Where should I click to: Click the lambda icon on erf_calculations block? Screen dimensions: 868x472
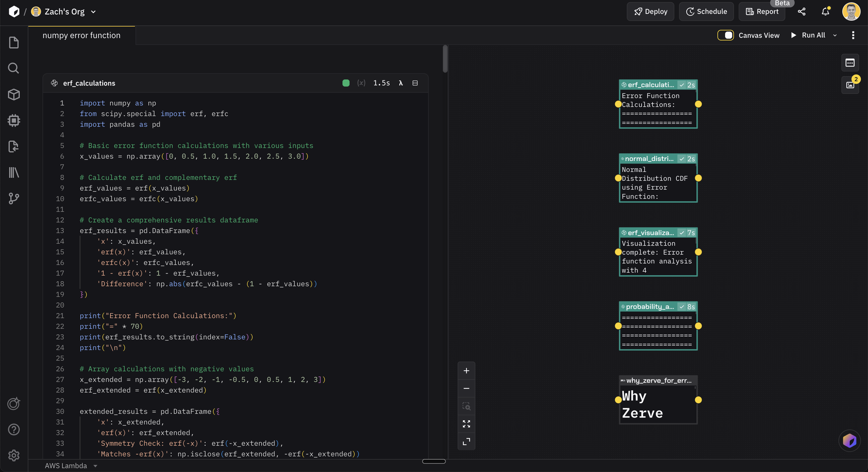click(x=401, y=83)
